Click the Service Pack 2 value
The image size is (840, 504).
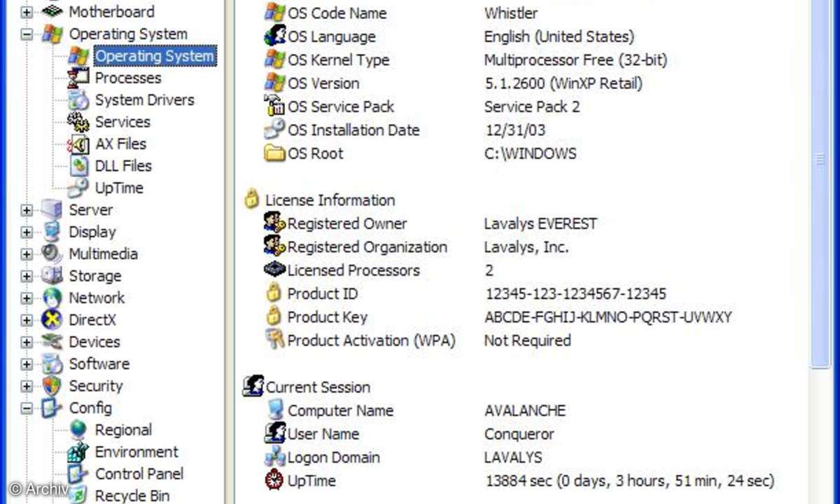pos(532,107)
